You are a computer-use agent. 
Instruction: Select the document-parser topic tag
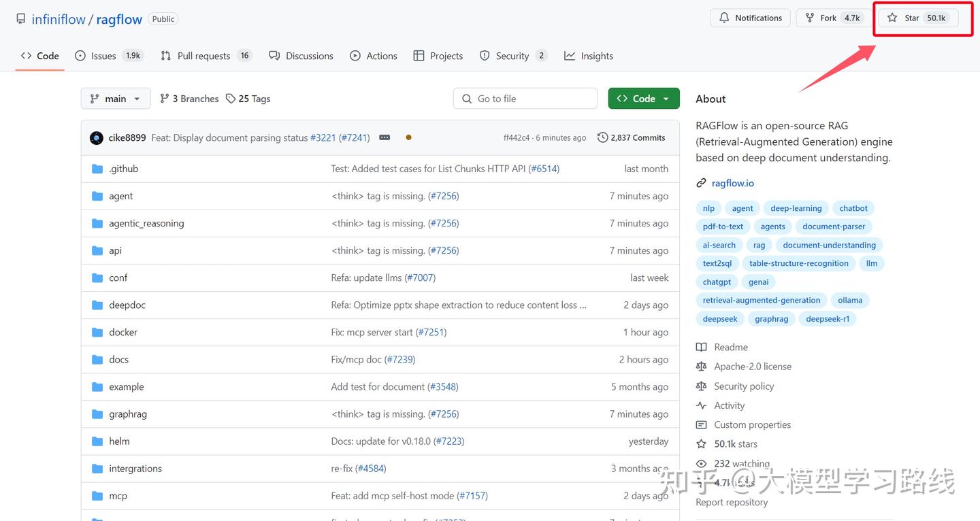[x=834, y=226]
